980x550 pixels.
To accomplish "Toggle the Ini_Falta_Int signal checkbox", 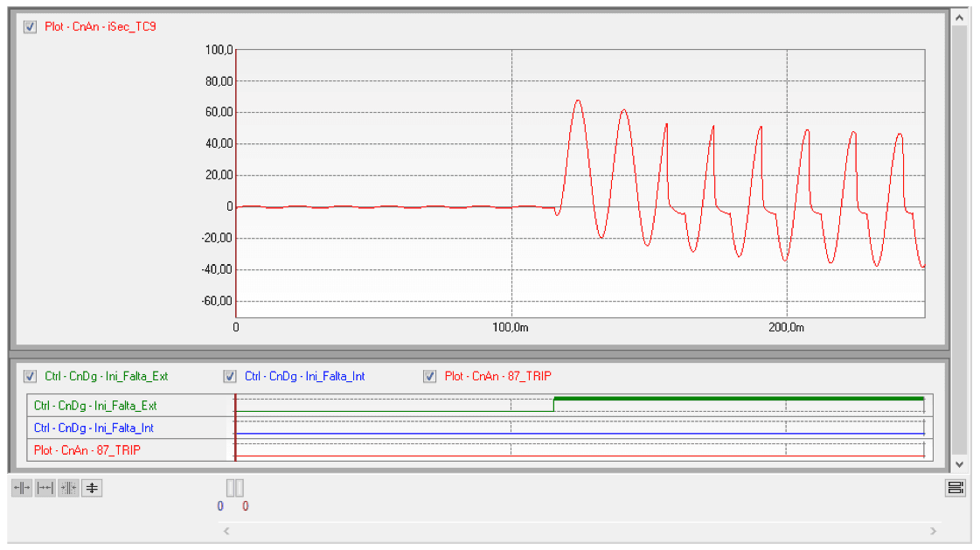I will pos(231,376).
